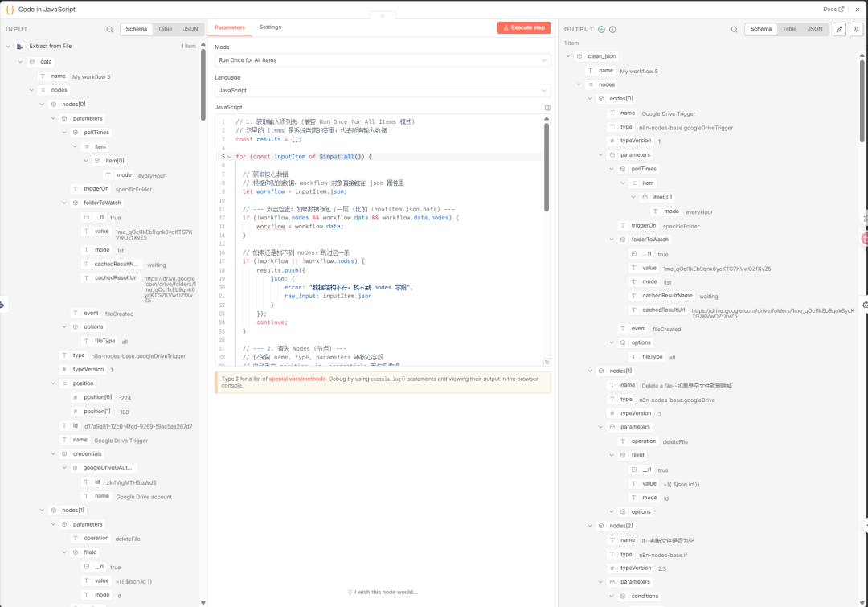The width and height of the screenshot is (868, 607).
Task: Click the search icon in the INPUT panel
Action: pyautogui.click(x=110, y=29)
